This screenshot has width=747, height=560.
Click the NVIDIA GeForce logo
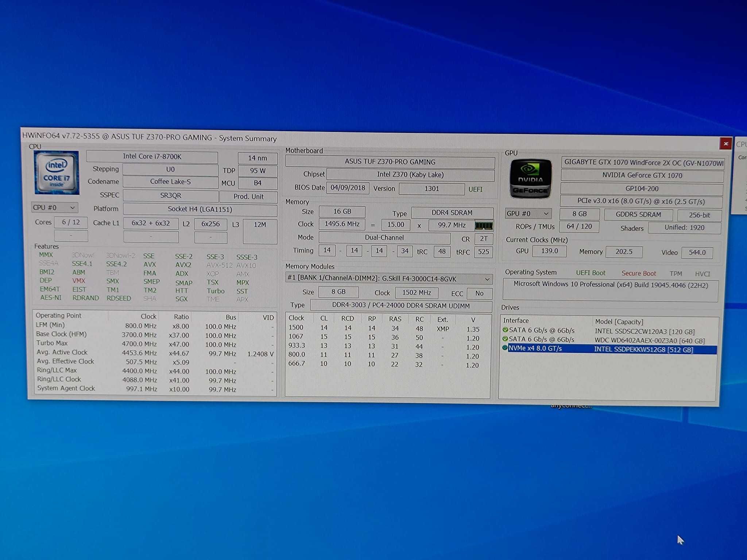[530, 179]
